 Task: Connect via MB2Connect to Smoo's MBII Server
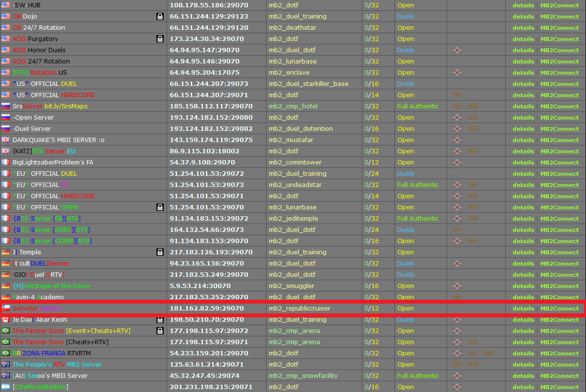[559, 376]
